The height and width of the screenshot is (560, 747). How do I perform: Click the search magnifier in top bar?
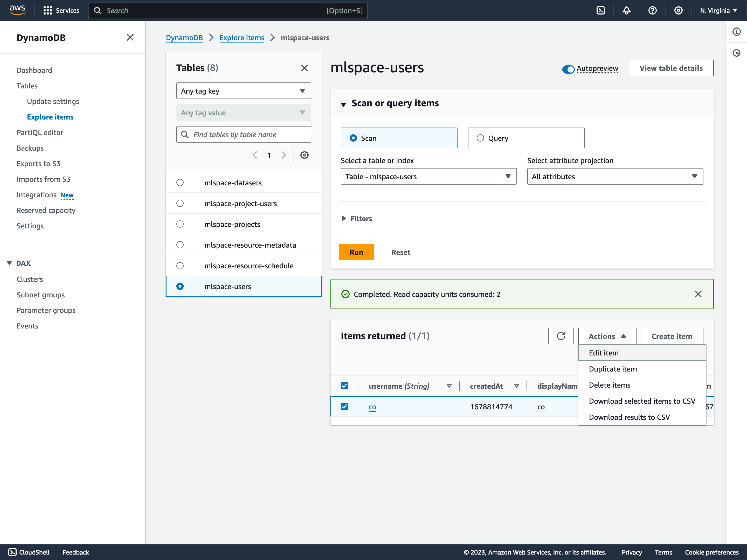click(x=98, y=10)
